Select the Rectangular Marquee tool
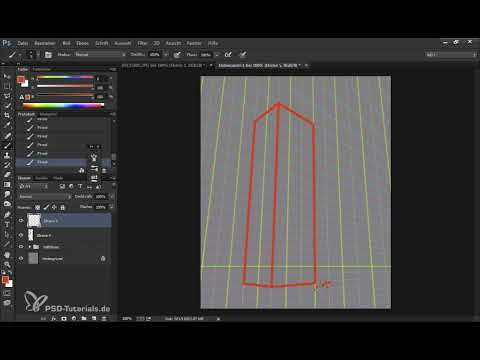480x360 pixels. 7,86
